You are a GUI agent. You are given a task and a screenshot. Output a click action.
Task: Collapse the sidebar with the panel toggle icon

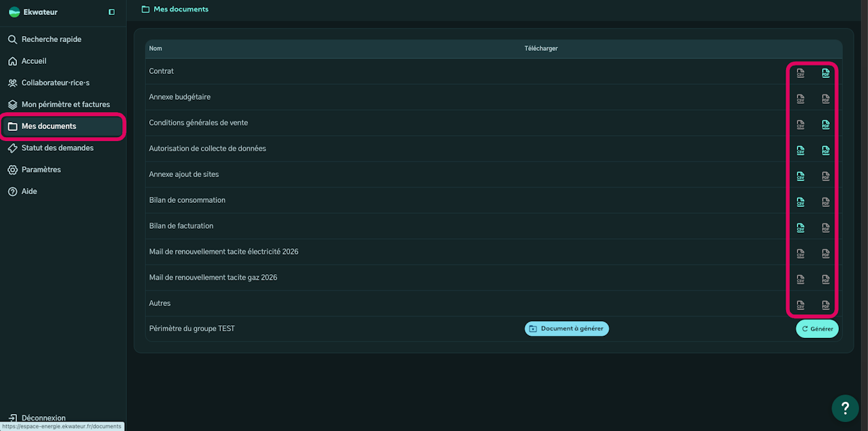tap(112, 12)
